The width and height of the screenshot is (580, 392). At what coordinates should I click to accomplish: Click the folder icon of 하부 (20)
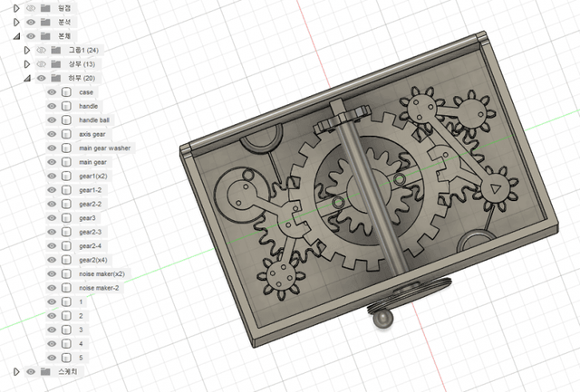point(56,78)
